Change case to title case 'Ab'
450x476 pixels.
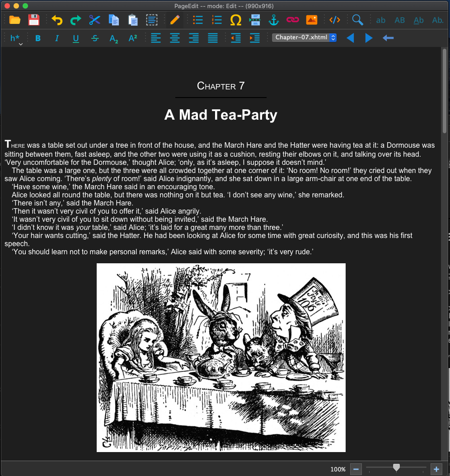coord(418,20)
